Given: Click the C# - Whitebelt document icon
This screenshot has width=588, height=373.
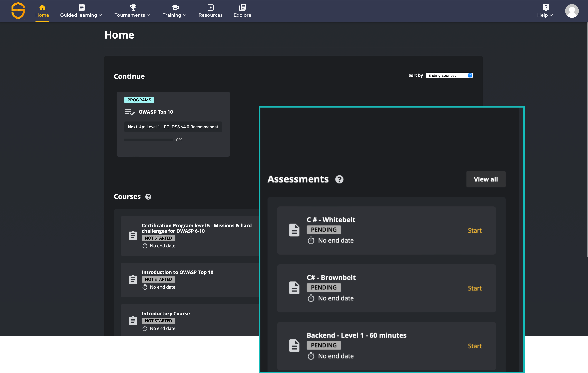Looking at the screenshot, I should [x=294, y=230].
